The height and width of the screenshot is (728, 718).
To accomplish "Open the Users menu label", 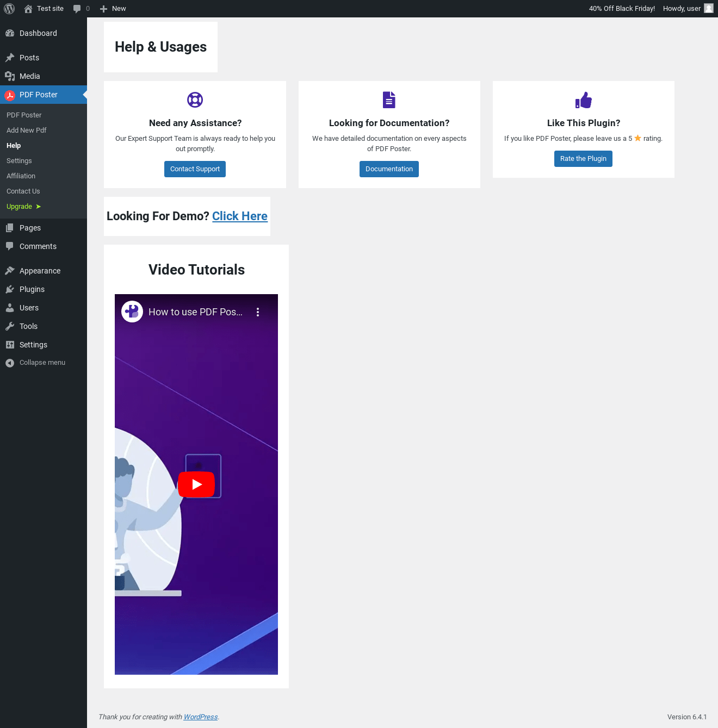I will [29, 308].
